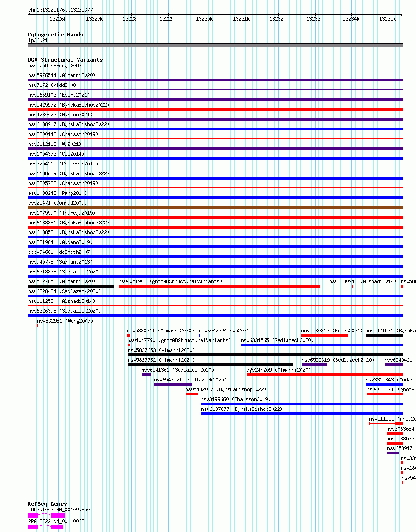The width and height of the screenshot is (416, 532).
Task: Click the purple bar of nsv6547921 (Sedlazeck2020)
Action: [x=173, y=384]
